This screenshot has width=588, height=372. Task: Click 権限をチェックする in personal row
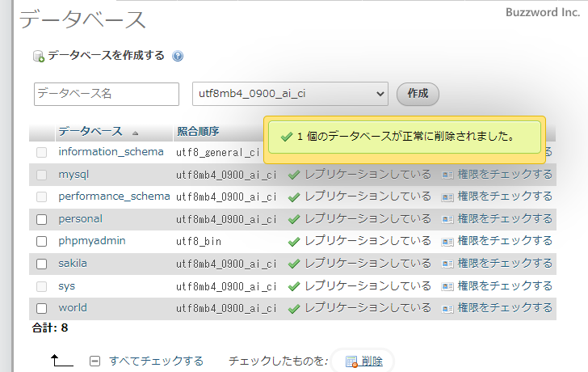(x=505, y=219)
